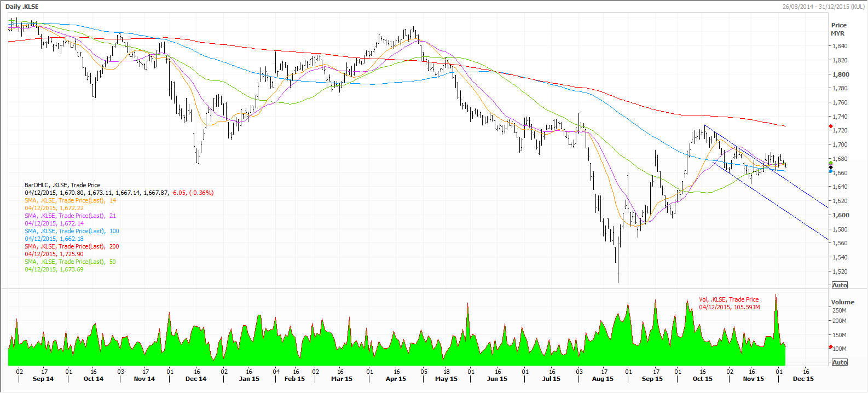Click the red SMA 200 price-axis marker
This screenshot has width=868, height=393.
(x=831, y=126)
